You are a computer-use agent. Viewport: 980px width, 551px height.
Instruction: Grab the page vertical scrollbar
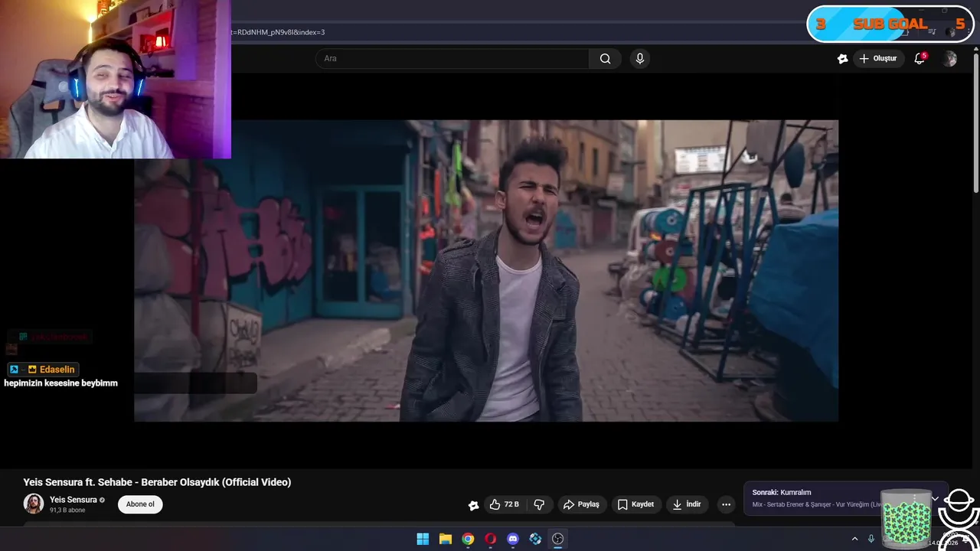click(975, 122)
